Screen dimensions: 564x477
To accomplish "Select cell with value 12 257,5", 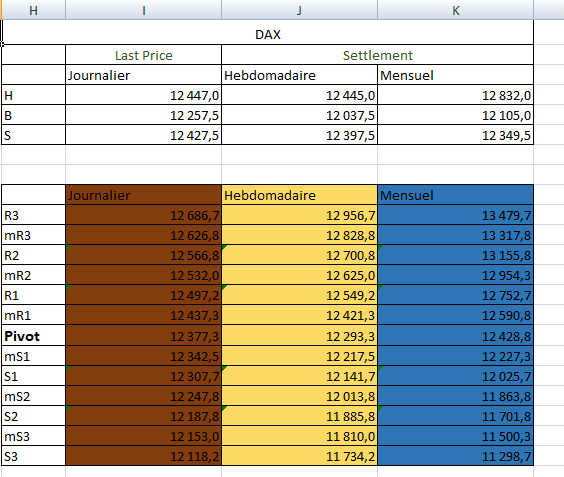I will (x=144, y=115).
